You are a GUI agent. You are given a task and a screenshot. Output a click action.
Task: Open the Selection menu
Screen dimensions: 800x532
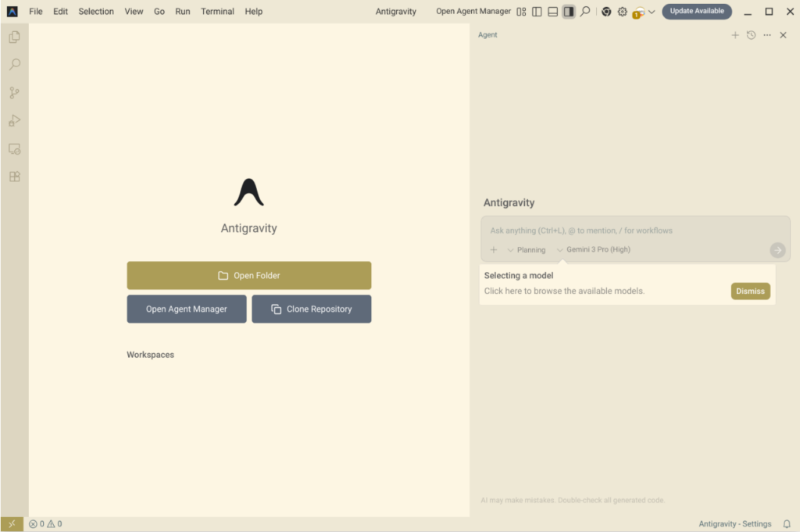click(x=96, y=12)
